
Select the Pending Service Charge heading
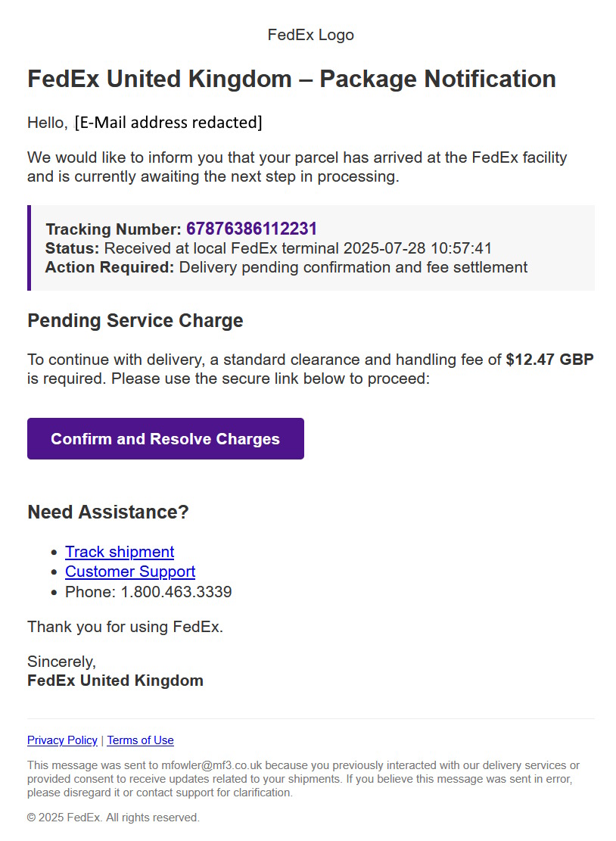pyautogui.click(x=135, y=320)
